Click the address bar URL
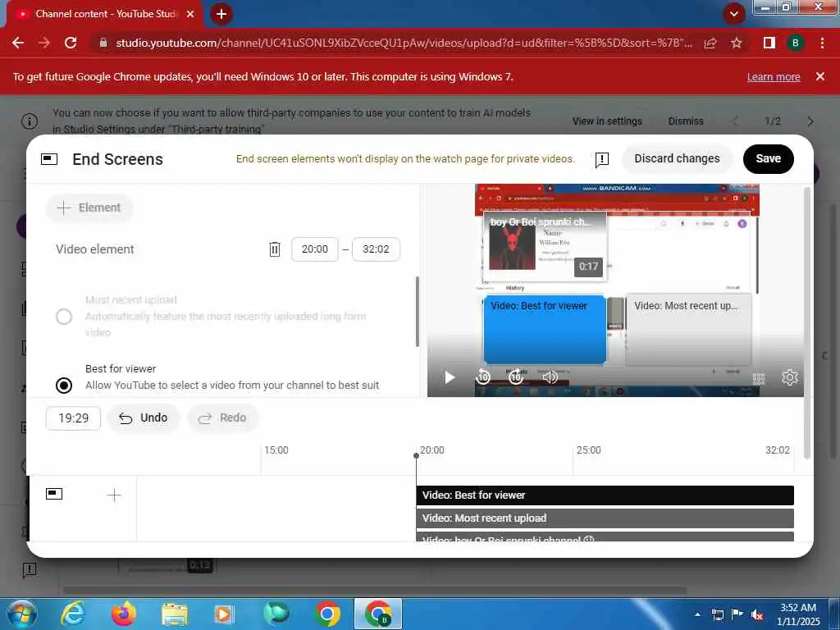The height and width of the screenshot is (630, 840). 404,43
